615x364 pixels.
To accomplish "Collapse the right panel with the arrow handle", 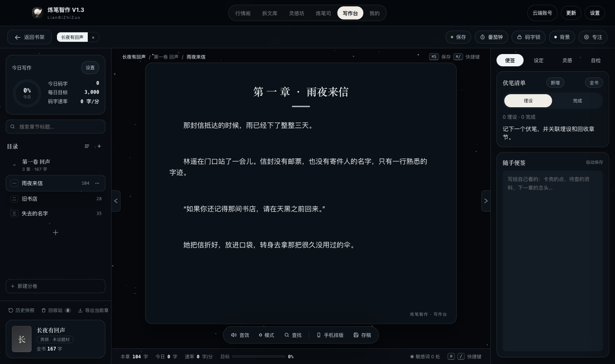I will click(x=486, y=201).
